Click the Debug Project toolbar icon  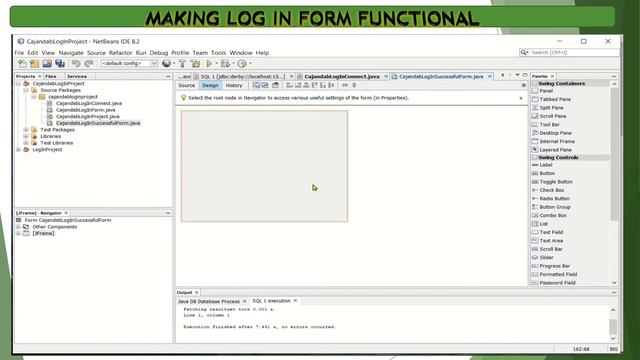[225, 63]
